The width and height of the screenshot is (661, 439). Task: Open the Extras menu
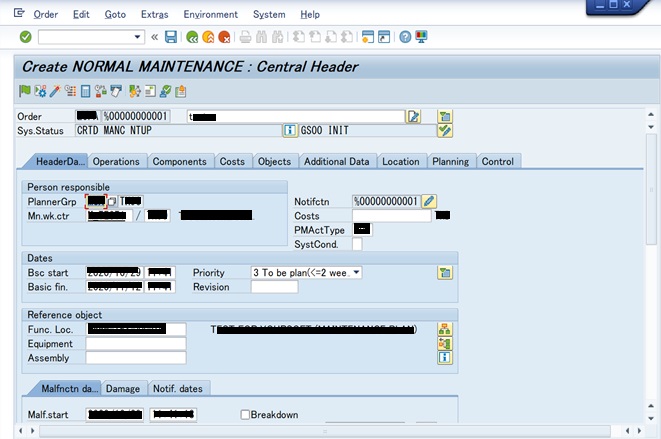pos(154,15)
